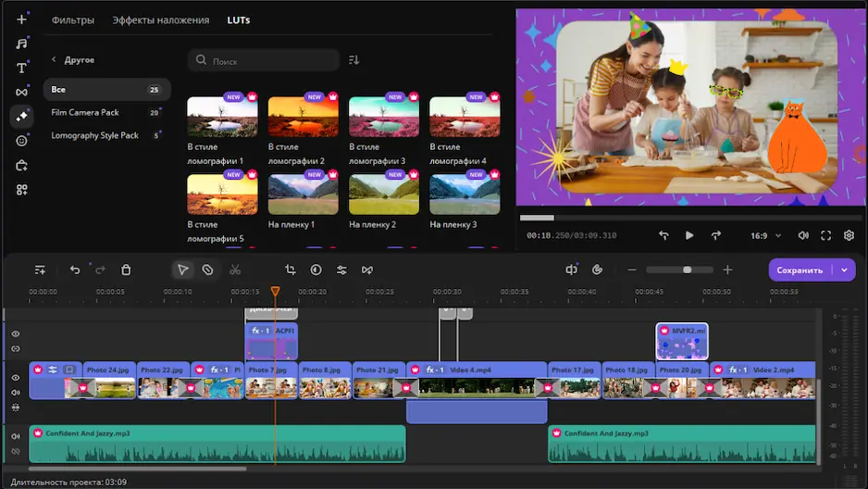Switch to the Фильтры tab
Screen dimensions: 868x489
click(x=73, y=20)
